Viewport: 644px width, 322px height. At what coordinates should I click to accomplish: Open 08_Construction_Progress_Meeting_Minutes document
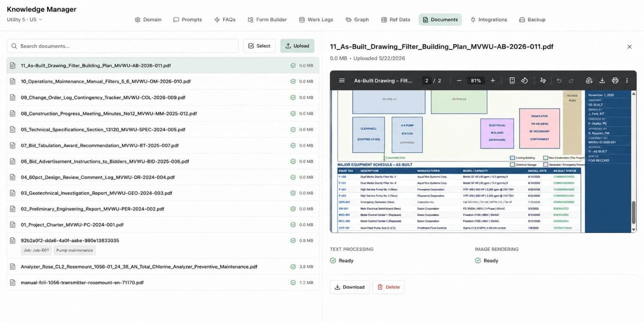coord(163,113)
